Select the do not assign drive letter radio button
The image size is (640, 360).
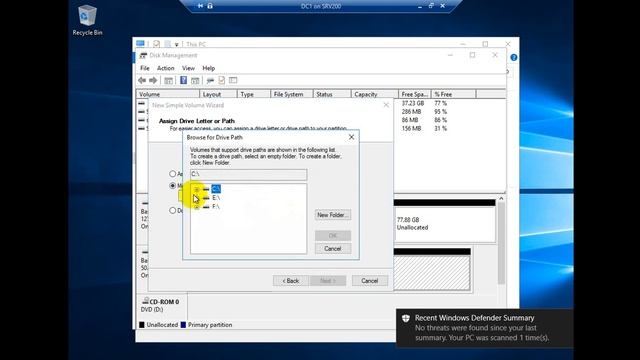pyautogui.click(x=173, y=210)
